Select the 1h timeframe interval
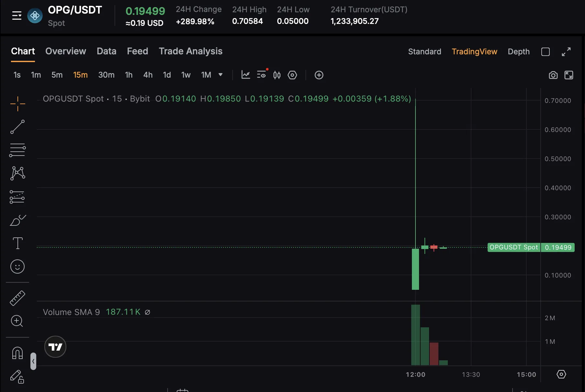The height and width of the screenshot is (392, 585). 129,75
